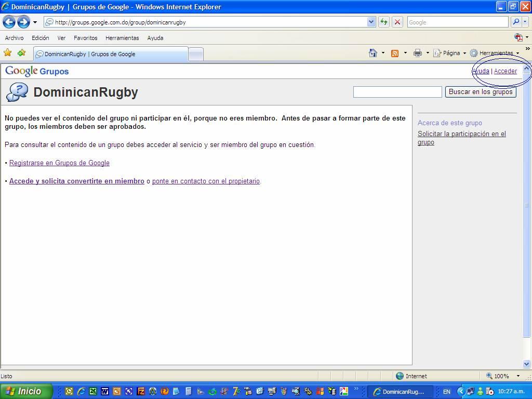The image size is (532, 399).
Task: Click the Google search box in toolbar
Action: [x=458, y=22]
